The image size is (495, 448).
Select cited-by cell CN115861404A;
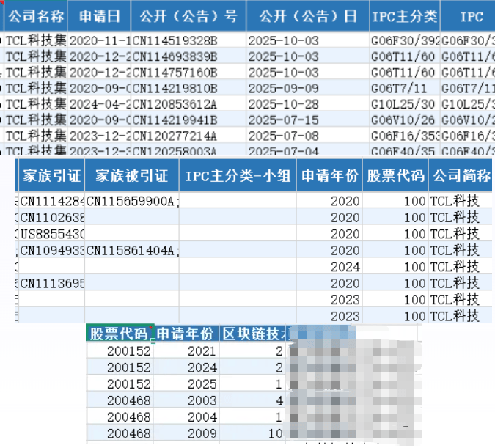click(x=132, y=250)
